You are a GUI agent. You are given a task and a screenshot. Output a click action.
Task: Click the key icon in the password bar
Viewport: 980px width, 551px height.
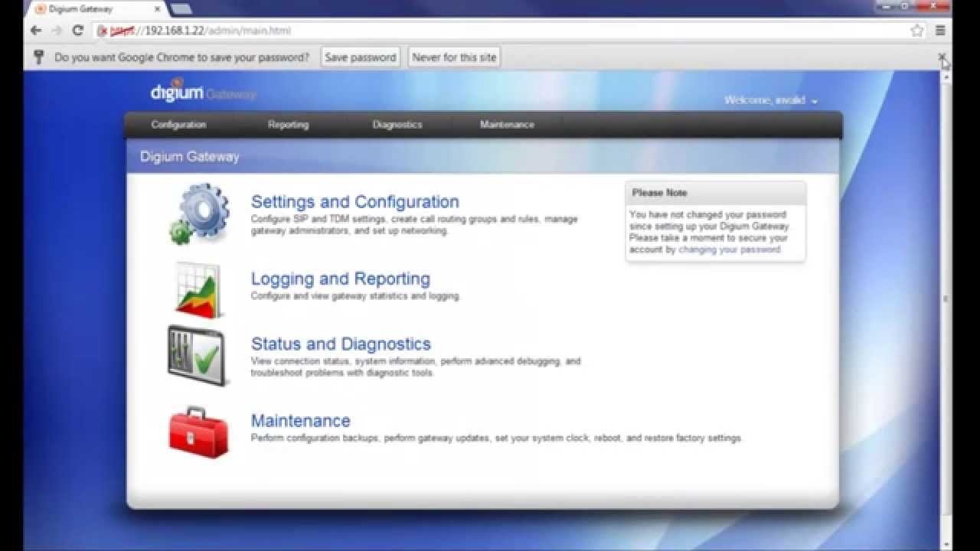[x=39, y=57]
